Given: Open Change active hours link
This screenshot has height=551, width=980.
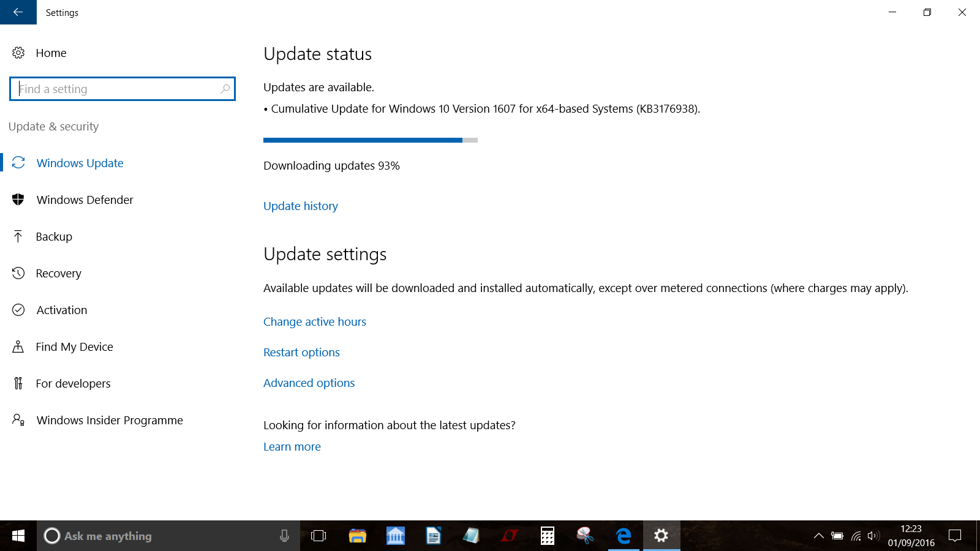Looking at the screenshot, I should tap(315, 322).
